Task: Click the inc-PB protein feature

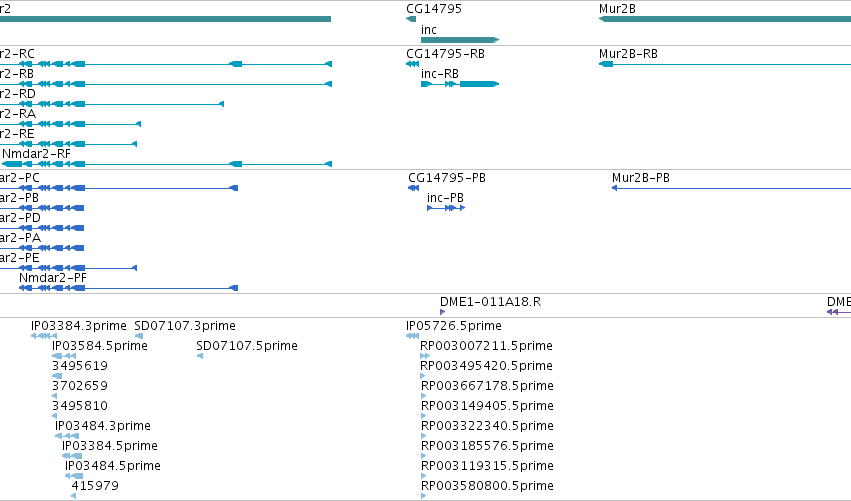Action: (446, 208)
